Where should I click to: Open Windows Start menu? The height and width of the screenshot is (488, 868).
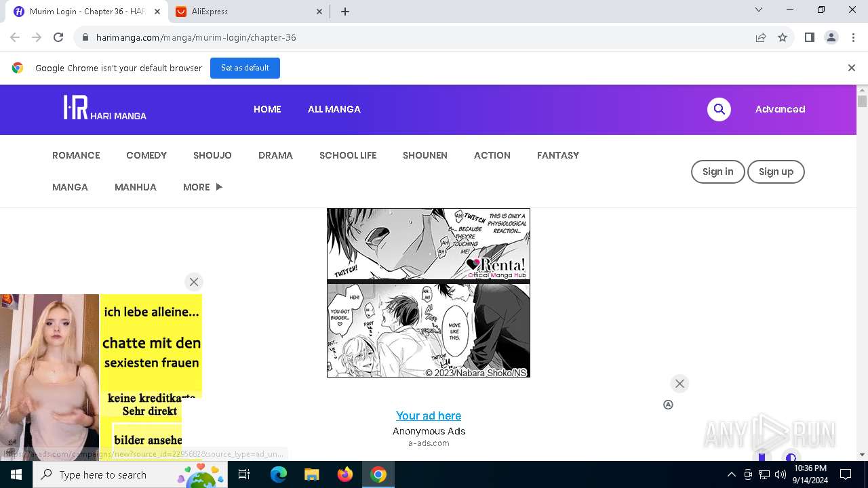point(16,474)
